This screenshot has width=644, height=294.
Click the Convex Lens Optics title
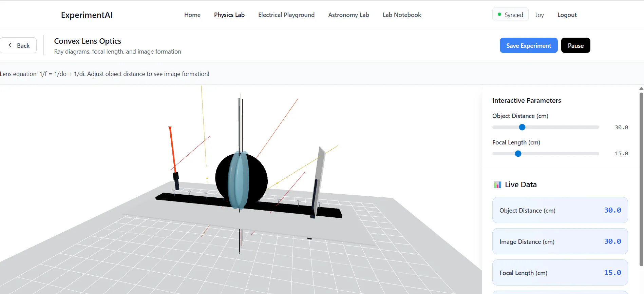coord(88,41)
